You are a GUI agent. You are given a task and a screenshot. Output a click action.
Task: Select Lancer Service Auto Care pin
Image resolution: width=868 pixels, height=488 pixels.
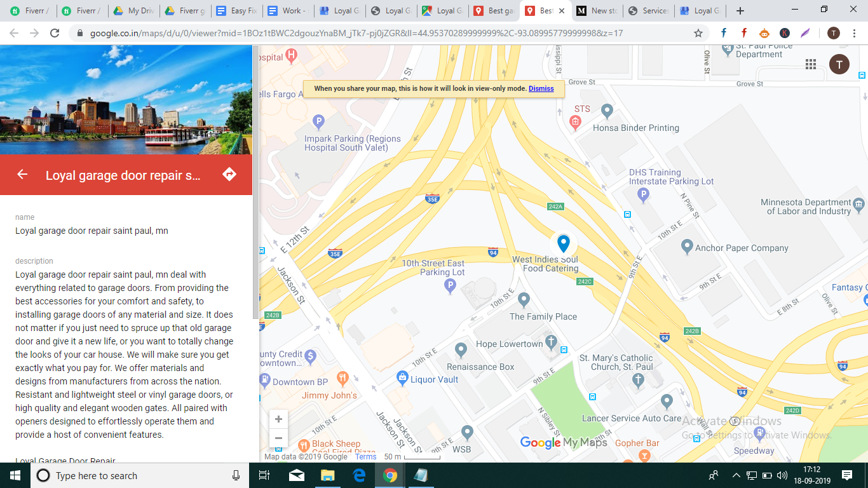pyautogui.click(x=667, y=402)
